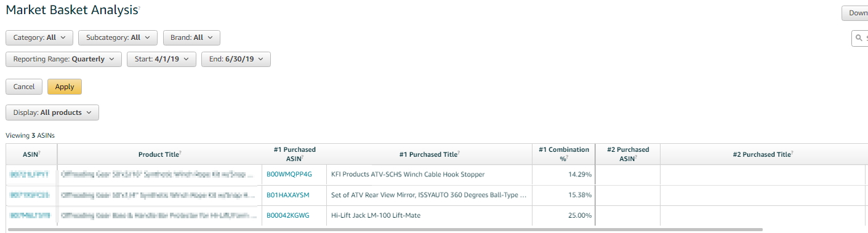Click help icon beside Market Basket Analysis title
The height and width of the screenshot is (233, 868).
pos(139,7)
